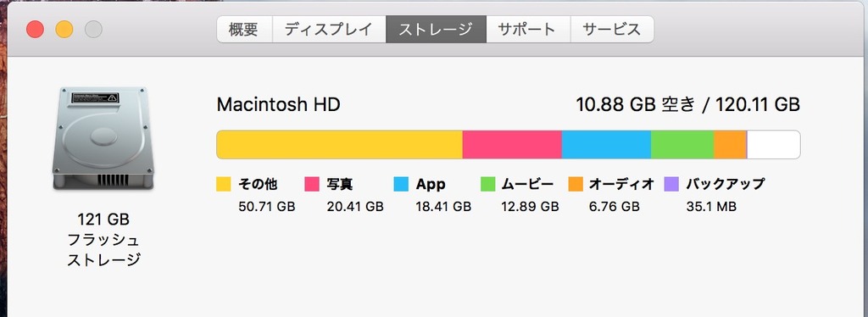Viewport: 868px width, 317px height.
Task: Select the ストレージ tab
Action: pos(437,30)
